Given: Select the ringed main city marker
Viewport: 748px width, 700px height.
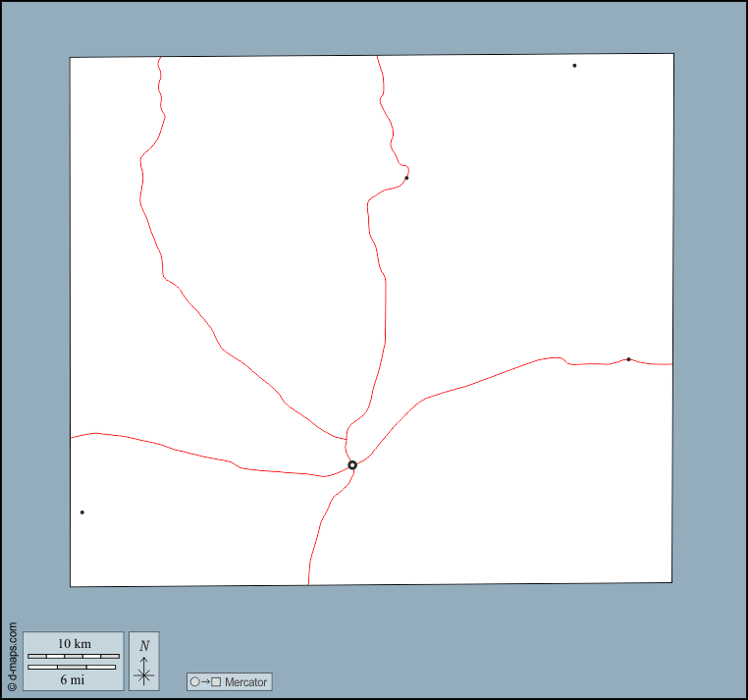Looking at the screenshot, I should point(352,465).
